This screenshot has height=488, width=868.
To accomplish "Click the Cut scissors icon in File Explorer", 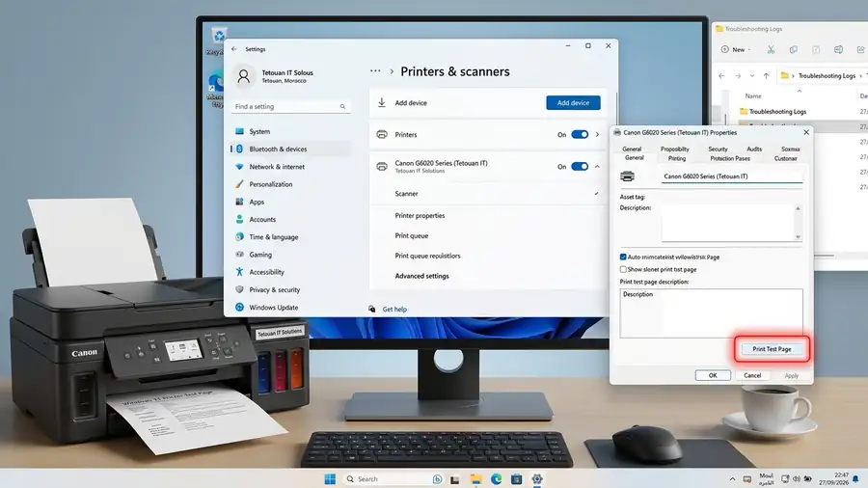I will (771, 50).
